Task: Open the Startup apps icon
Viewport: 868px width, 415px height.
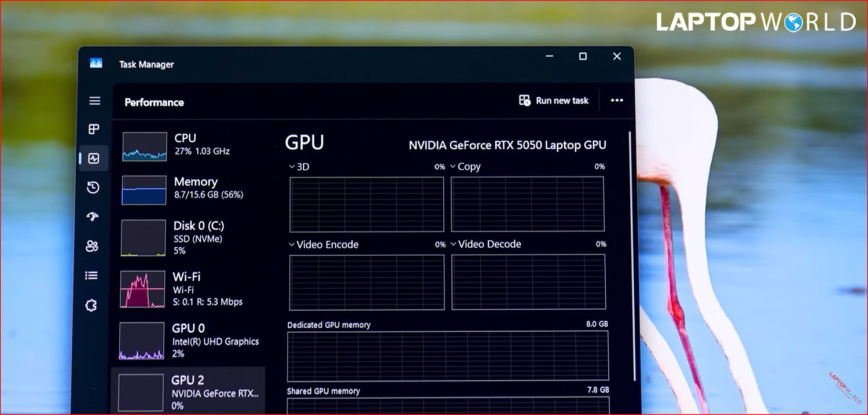Action: (x=93, y=216)
